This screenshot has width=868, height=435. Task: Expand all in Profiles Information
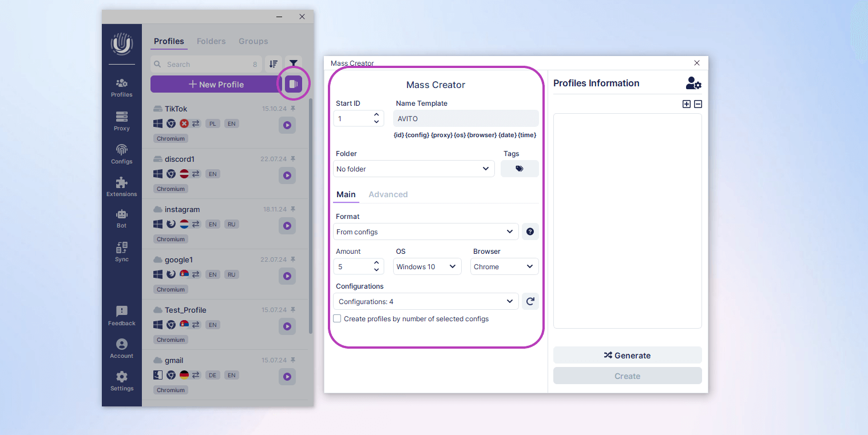coord(687,104)
